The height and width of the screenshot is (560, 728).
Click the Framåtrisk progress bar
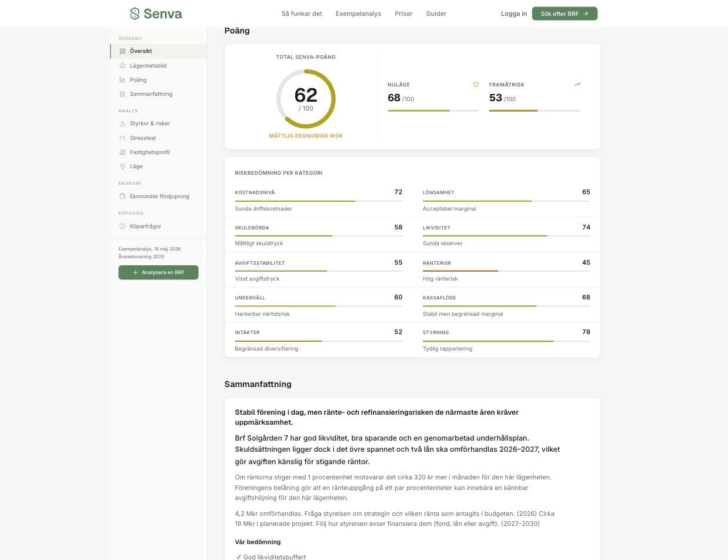click(535, 111)
